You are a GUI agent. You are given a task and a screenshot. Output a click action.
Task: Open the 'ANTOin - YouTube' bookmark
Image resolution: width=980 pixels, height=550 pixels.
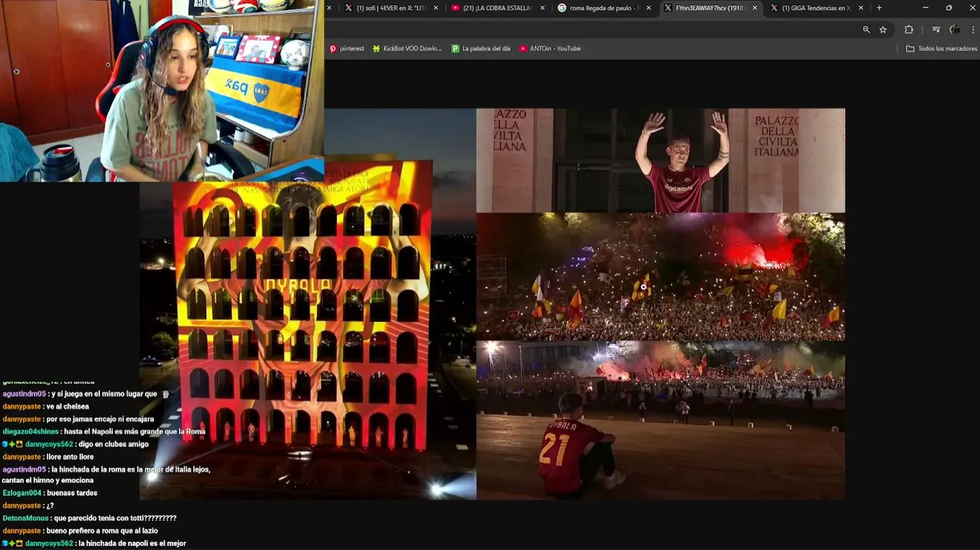550,48
